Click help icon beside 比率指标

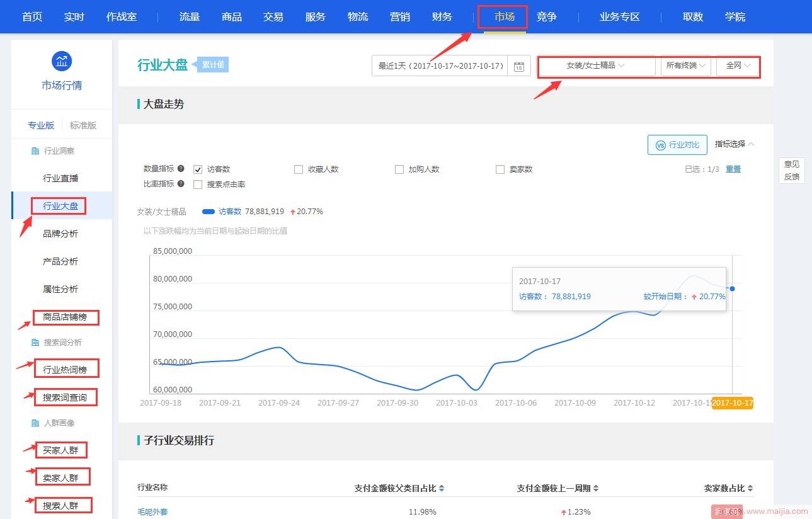[x=181, y=184]
